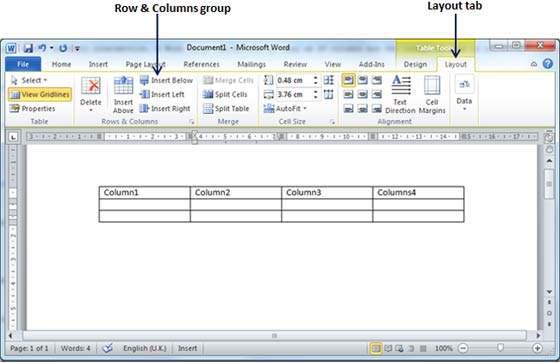Toggle View Gridlines off

point(40,94)
